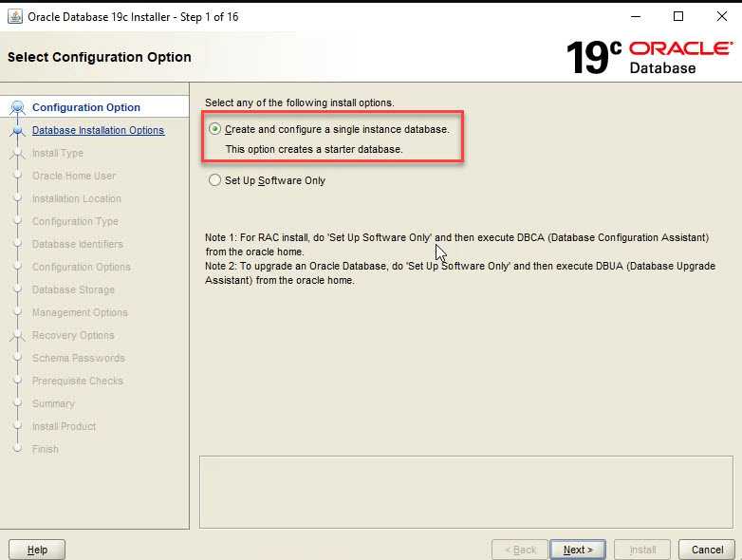Select the 'Set Up Software Only' option
Screen dimensions: 742x560
[214, 180]
